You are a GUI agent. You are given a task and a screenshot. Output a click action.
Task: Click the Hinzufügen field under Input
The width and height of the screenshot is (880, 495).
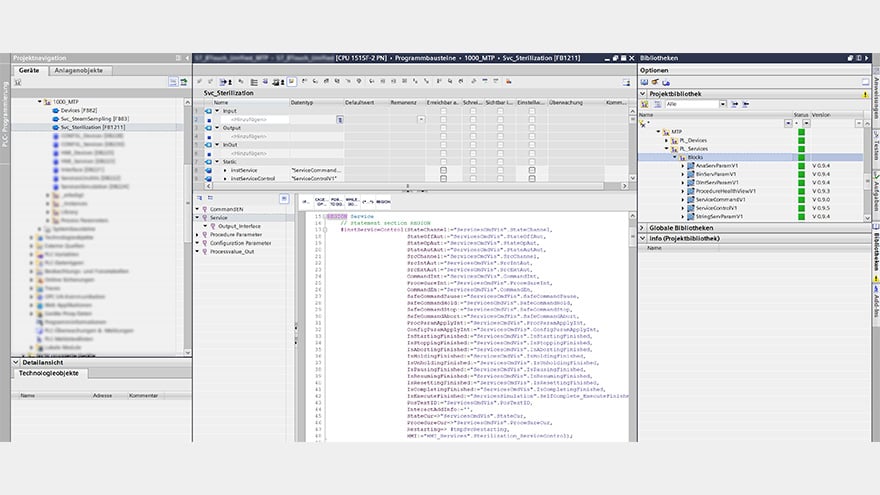pyautogui.click(x=250, y=119)
